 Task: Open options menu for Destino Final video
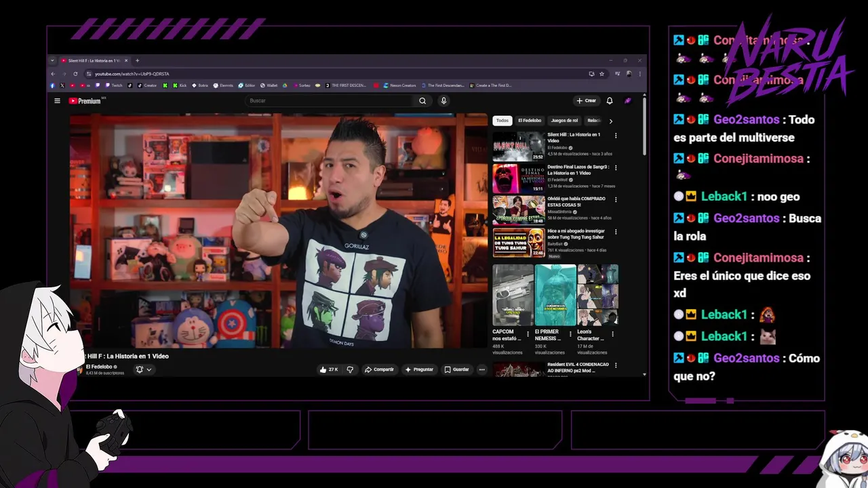pos(616,167)
